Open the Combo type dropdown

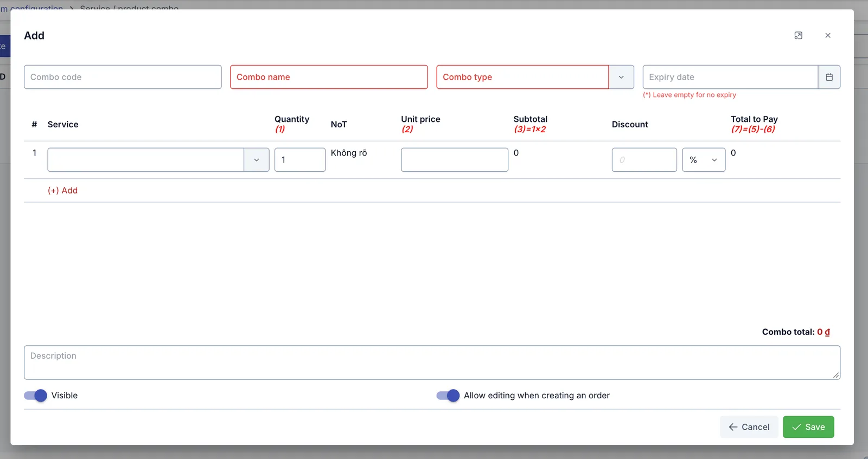(x=621, y=77)
